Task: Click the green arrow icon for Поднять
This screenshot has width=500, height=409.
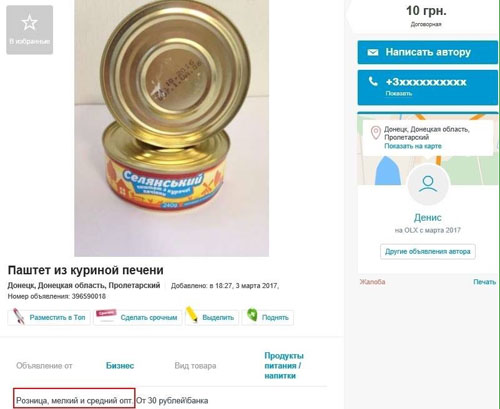Action: coord(252,315)
